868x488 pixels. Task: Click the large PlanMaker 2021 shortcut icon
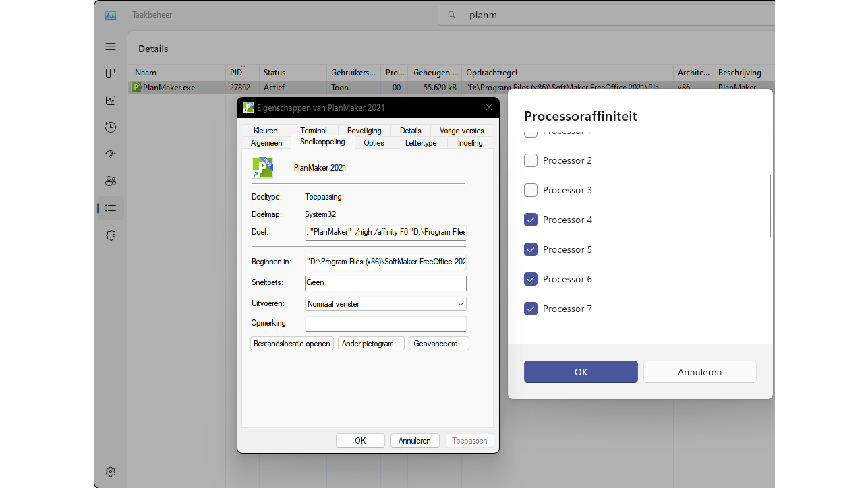coord(262,168)
